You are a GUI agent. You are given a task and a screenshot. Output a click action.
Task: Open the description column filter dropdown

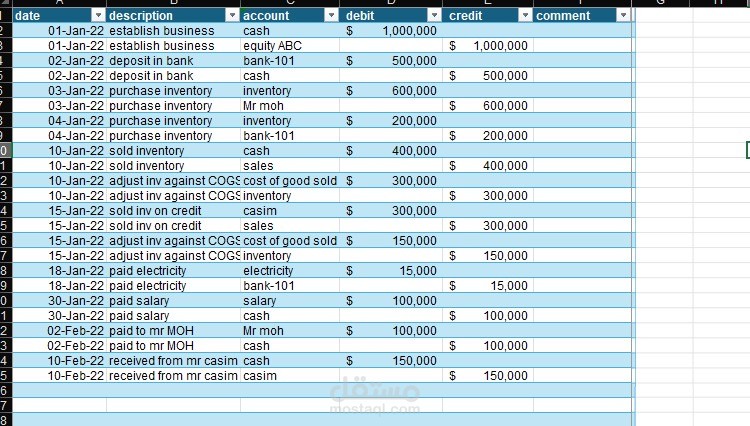tap(232, 15)
